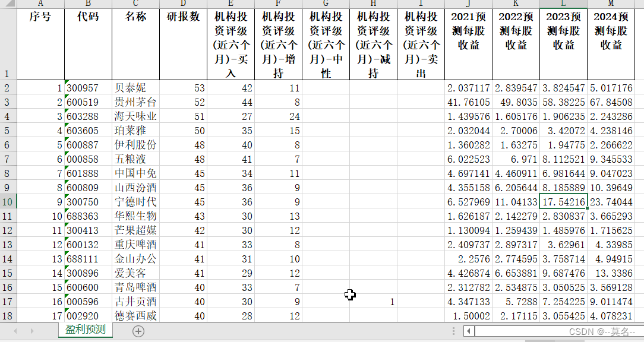
Task: Click the 减持 count cell showing 1
Action: pos(373,302)
